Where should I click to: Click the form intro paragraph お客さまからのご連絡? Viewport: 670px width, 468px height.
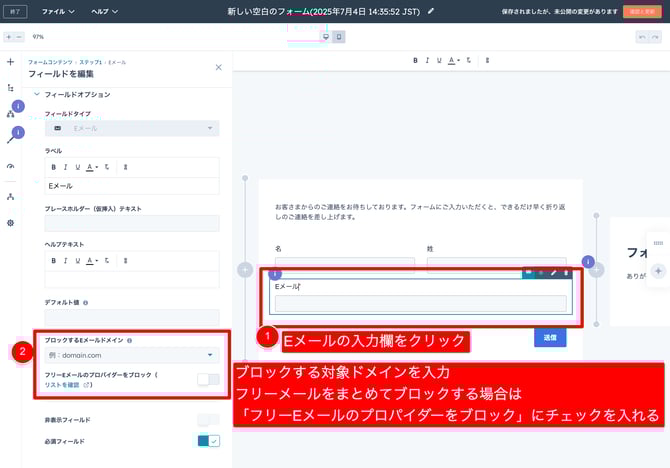[420, 212]
